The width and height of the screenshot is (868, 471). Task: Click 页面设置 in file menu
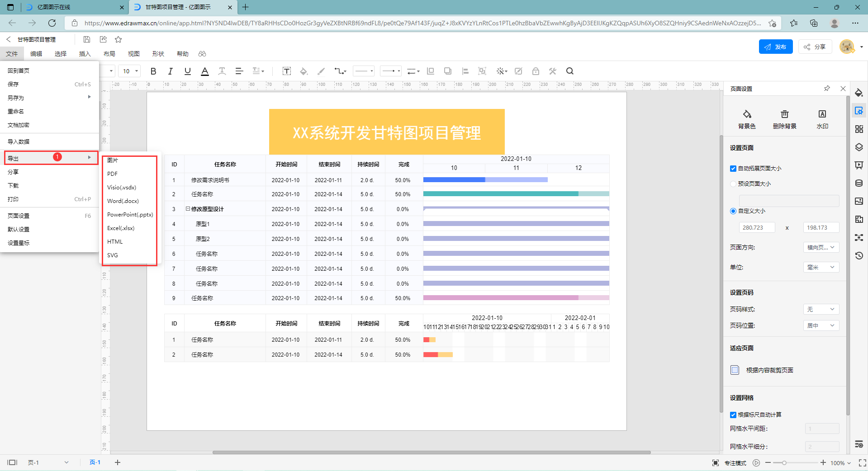click(x=49, y=216)
